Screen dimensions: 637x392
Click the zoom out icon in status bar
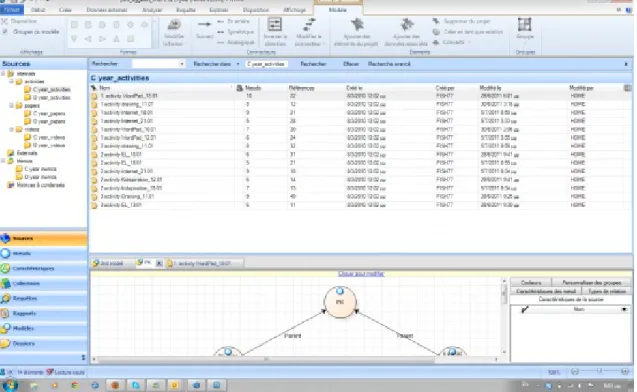[575, 372]
